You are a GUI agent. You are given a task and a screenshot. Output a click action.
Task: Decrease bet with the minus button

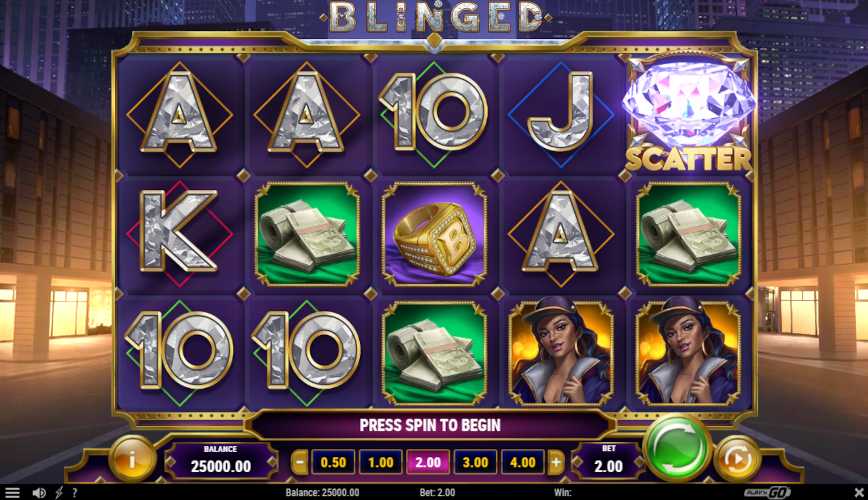(299, 462)
